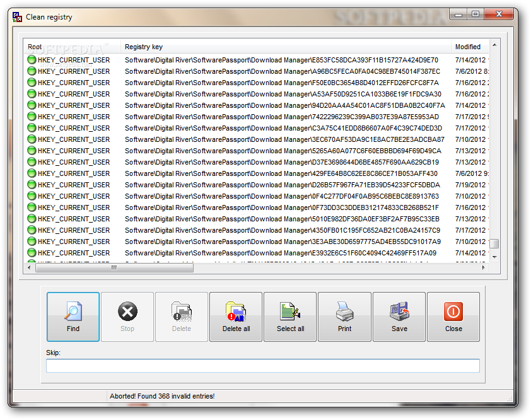Screen dimensions: 531x420
Task: Select registry key ending A53AF50D9251CA1033B6E19F1FDC9A30
Action: point(283,94)
